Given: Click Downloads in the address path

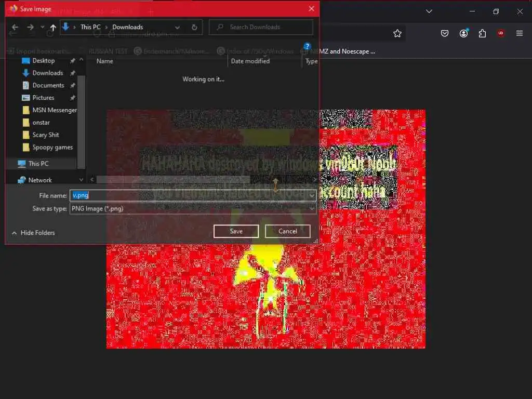Looking at the screenshot, I should pos(128,27).
